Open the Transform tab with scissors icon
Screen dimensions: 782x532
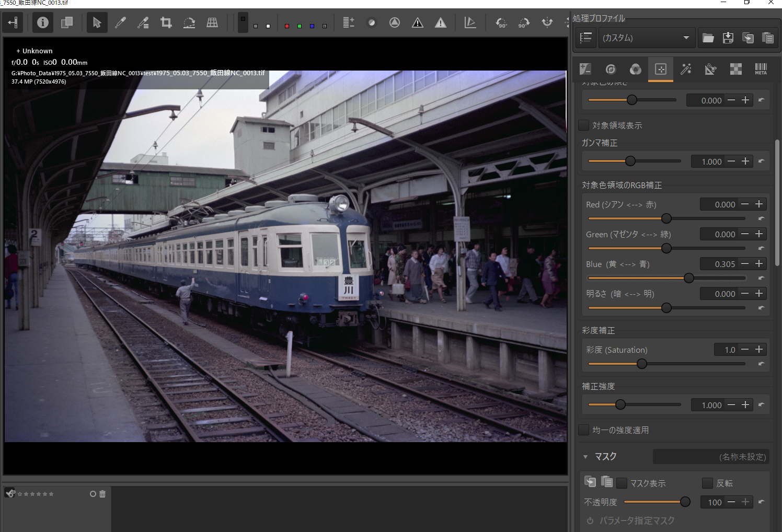point(710,69)
